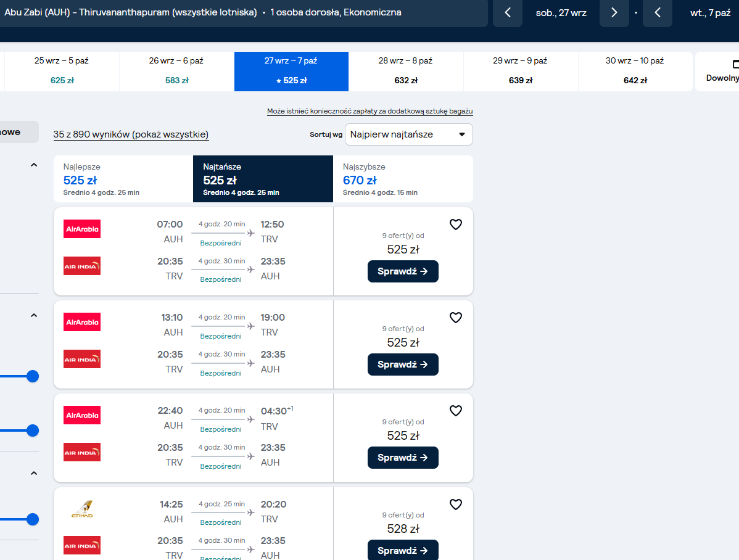Click Sprawdź for the 13:10 flight

click(x=403, y=364)
